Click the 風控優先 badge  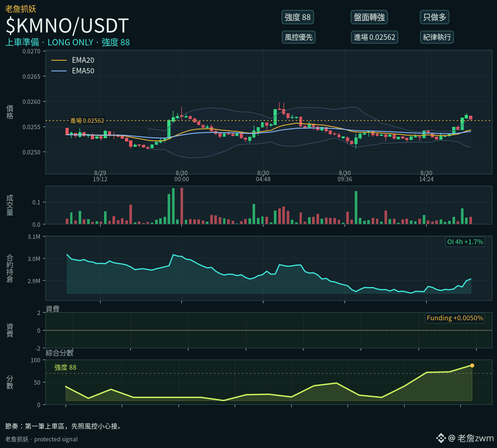point(298,37)
